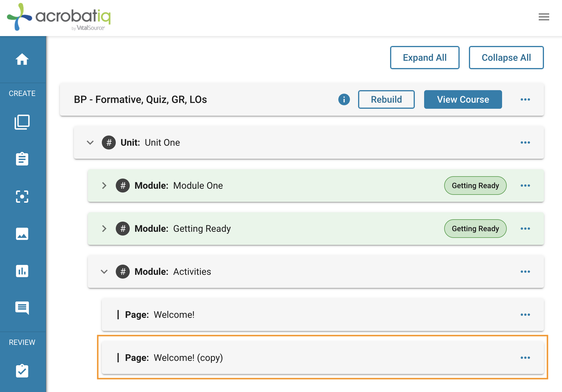Collapse Unit One with its chevron
Image resolution: width=562 pixels, height=392 pixels.
coord(90,142)
